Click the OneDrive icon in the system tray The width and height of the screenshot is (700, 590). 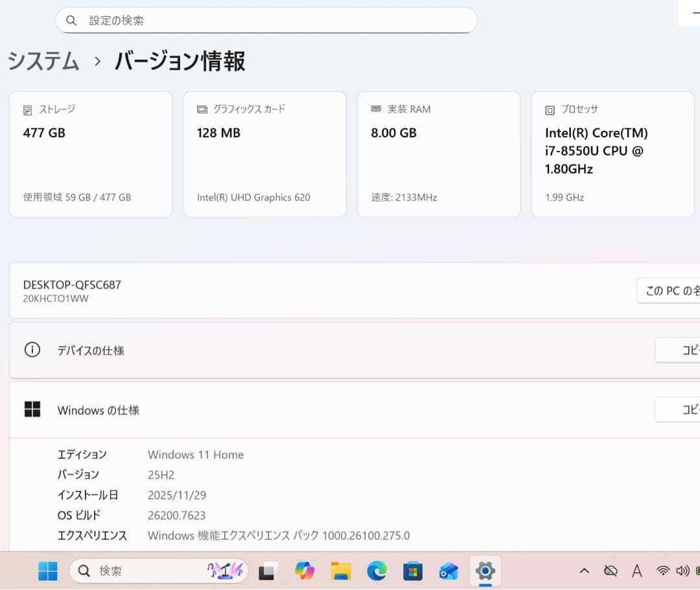point(610,571)
